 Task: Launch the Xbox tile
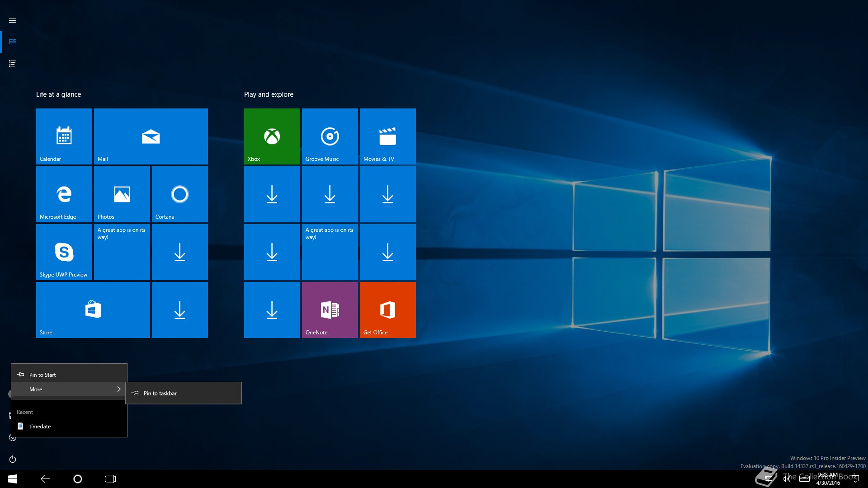click(272, 136)
